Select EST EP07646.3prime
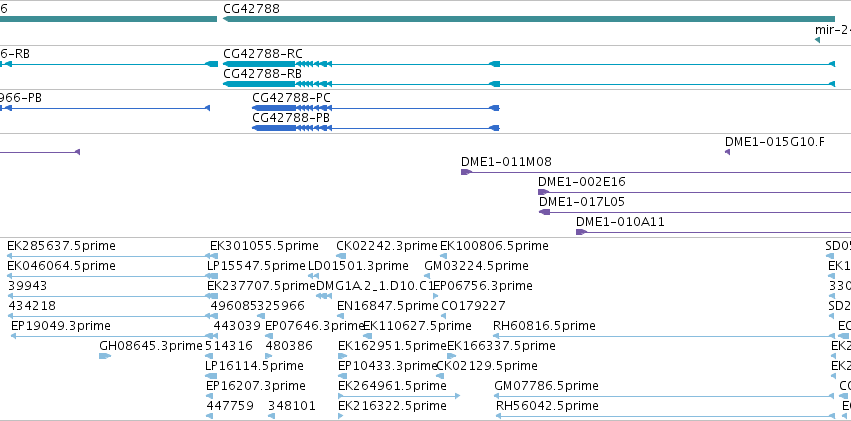The height and width of the screenshot is (421, 851). pyautogui.click(x=315, y=326)
